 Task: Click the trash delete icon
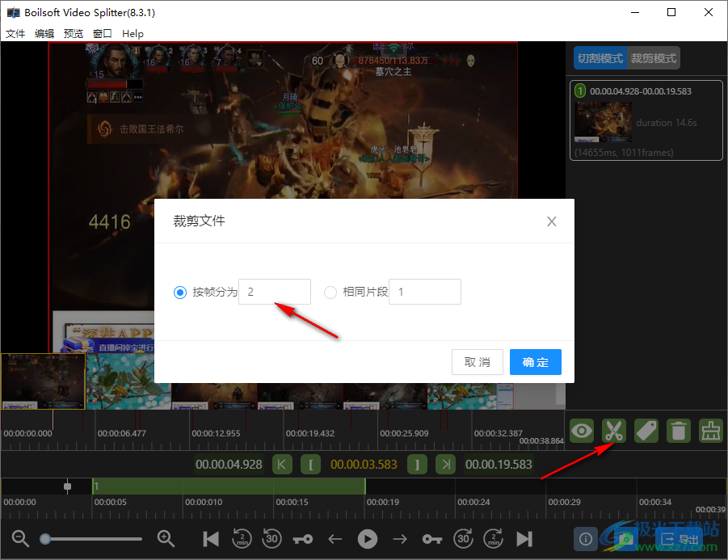click(x=679, y=431)
